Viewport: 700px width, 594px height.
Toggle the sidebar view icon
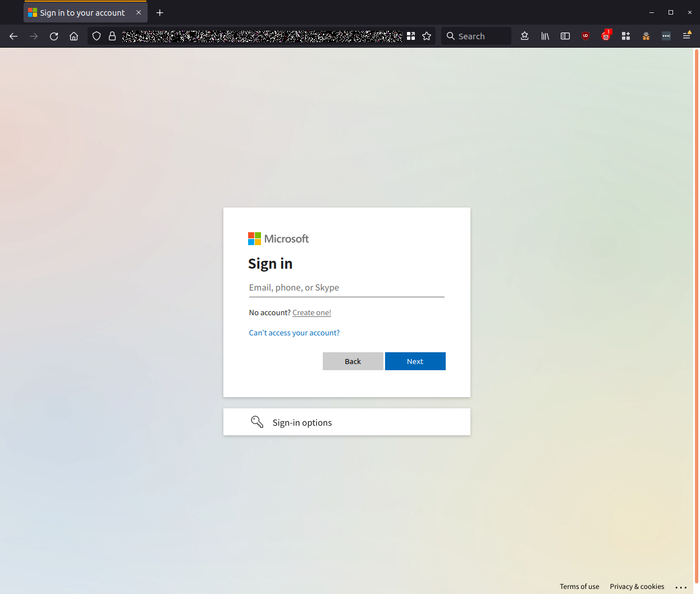565,35
